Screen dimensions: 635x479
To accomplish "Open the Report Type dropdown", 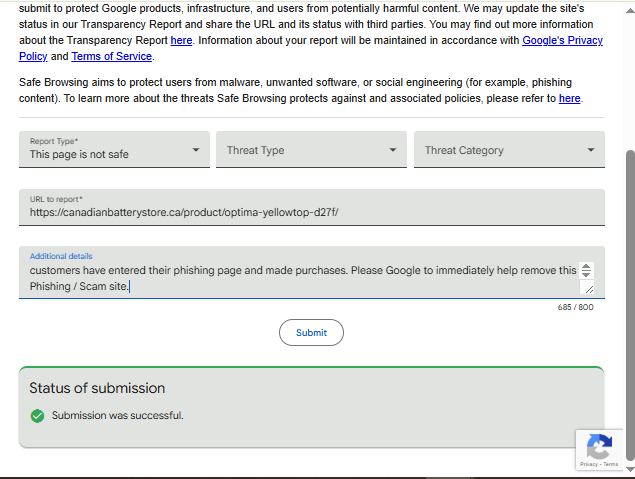I will [114, 149].
